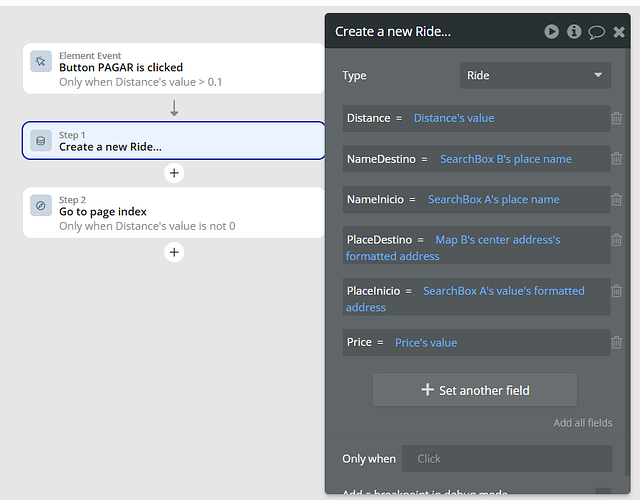Click the comment bubble icon

pyautogui.click(x=597, y=32)
